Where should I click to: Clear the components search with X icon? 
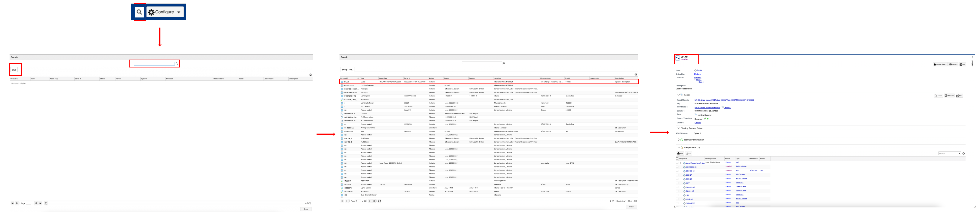tap(959, 153)
